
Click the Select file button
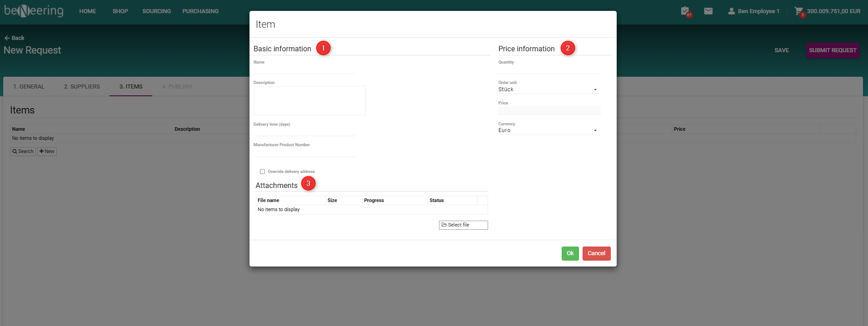[463, 225]
